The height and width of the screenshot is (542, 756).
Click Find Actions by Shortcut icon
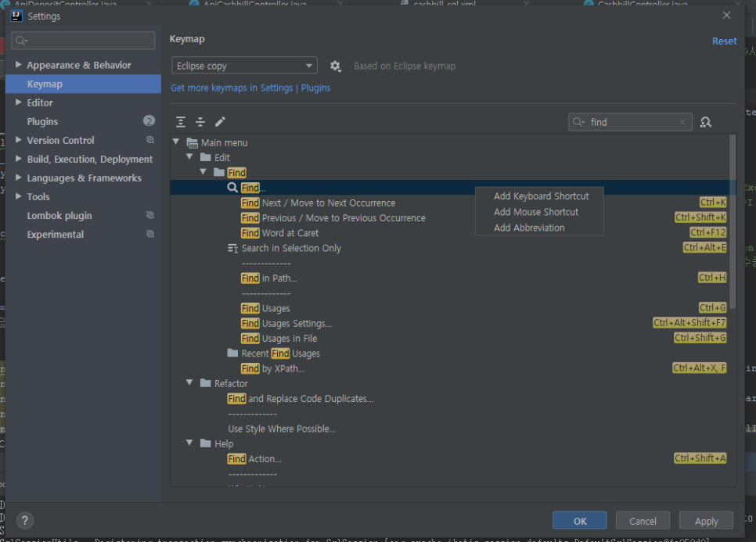[706, 122]
